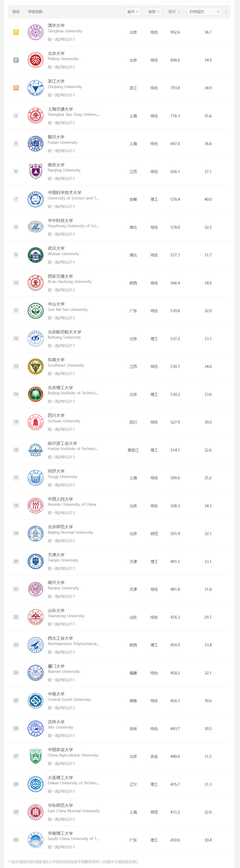The width and height of the screenshot is (240, 868).
Task: Open the 省市 province filter dropdown
Action: tap(133, 12)
